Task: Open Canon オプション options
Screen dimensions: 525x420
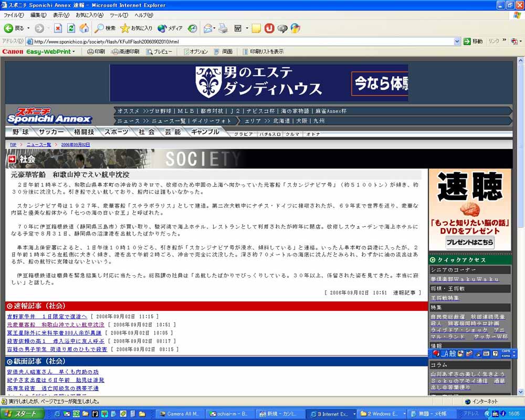Action: click(x=196, y=51)
